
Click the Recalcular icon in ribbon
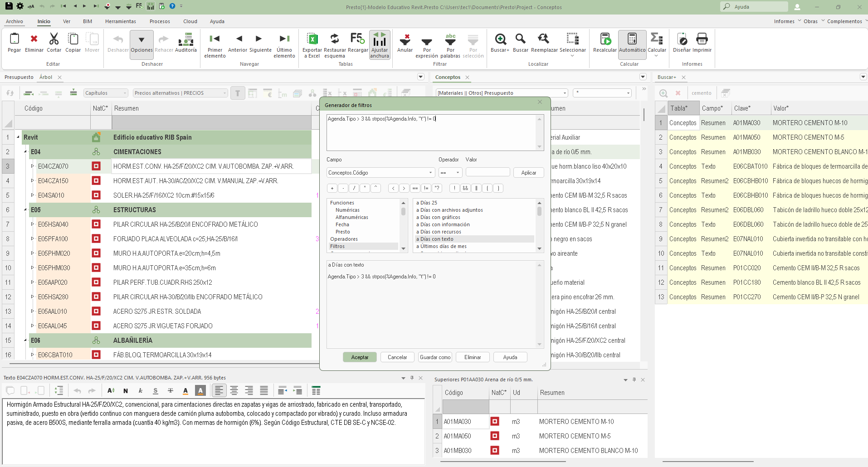click(x=605, y=40)
